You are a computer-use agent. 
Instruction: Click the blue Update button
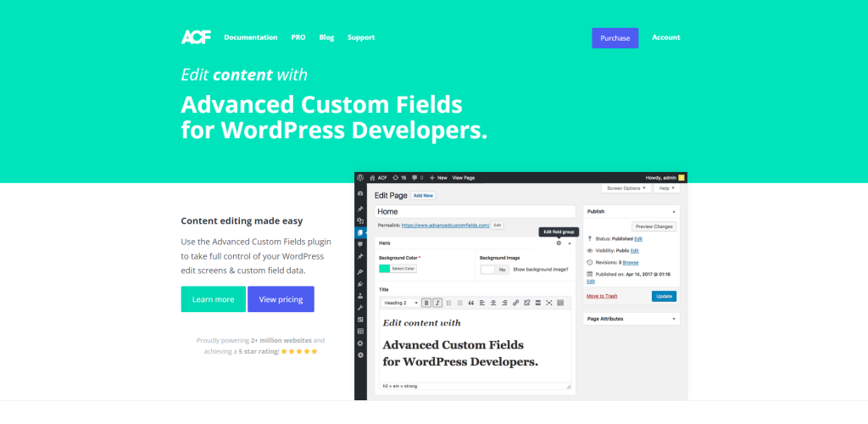pos(664,296)
